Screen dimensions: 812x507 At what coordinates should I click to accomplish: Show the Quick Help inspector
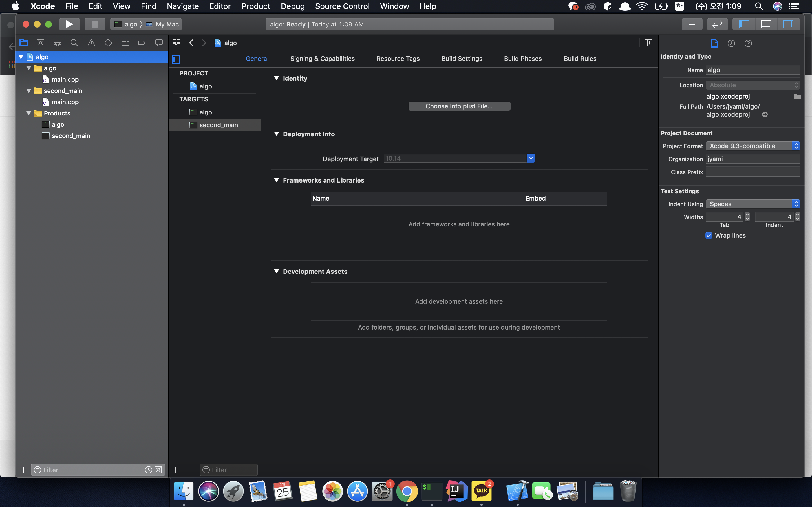[x=748, y=43]
